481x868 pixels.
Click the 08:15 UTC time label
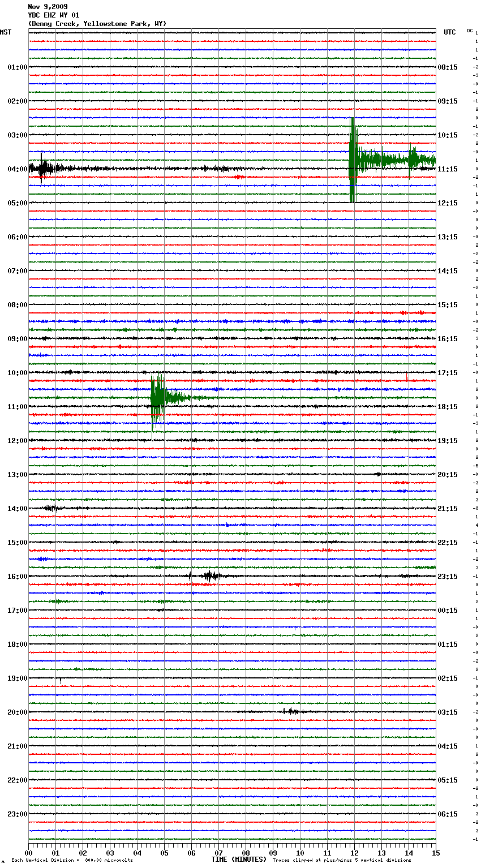448,67
